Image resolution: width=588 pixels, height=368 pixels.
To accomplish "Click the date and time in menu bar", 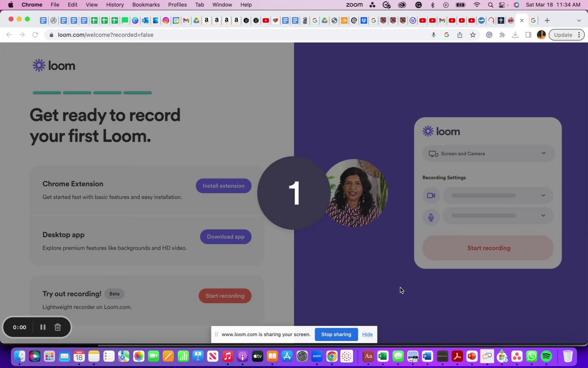I will click(553, 5).
